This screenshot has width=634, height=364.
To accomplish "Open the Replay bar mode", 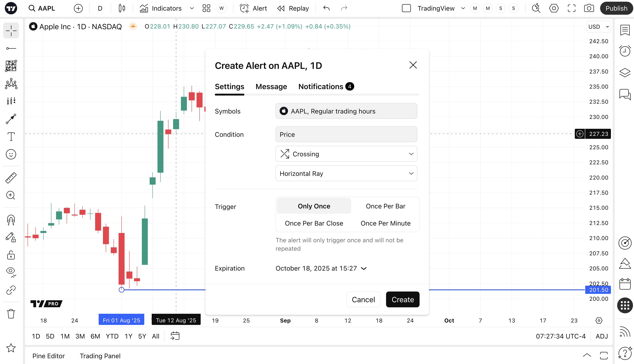I will [x=293, y=8].
